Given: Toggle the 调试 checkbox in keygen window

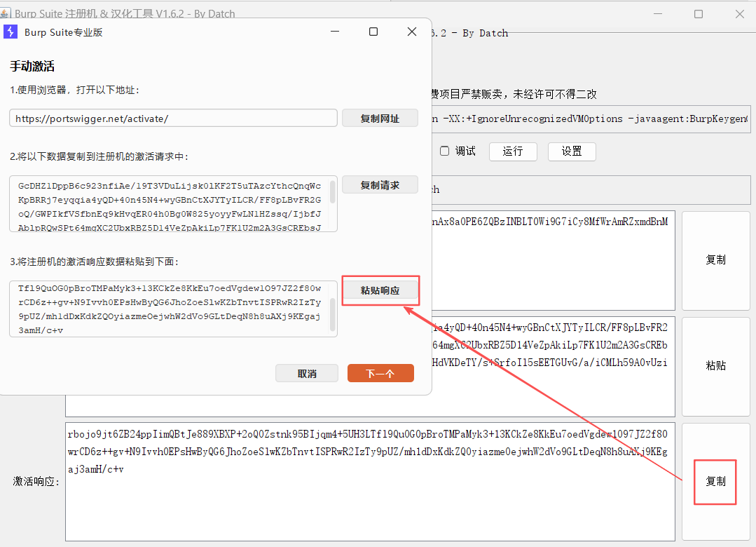Looking at the screenshot, I should coord(444,151).
